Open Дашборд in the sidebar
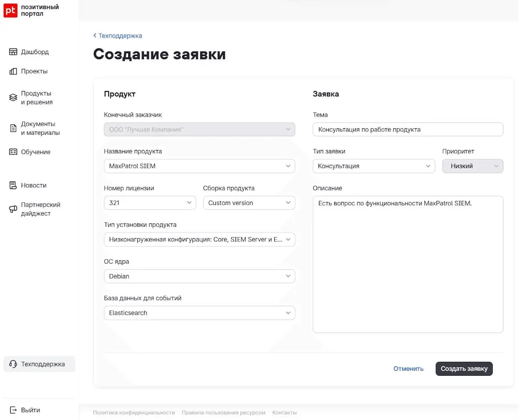Image resolution: width=530 pixels, height=420 pixels. pyautogui.click(x=35, y=52)
